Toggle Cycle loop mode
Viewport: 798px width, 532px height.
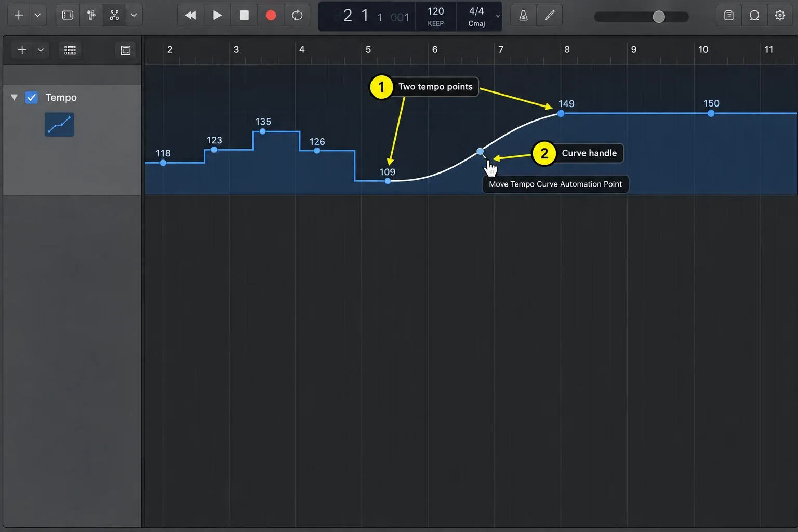(x=297, y=15)
